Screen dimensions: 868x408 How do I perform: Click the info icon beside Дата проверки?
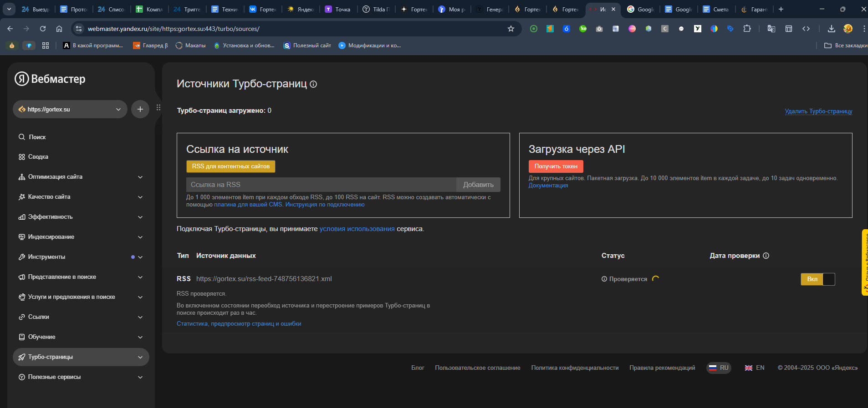coord(766,256)
